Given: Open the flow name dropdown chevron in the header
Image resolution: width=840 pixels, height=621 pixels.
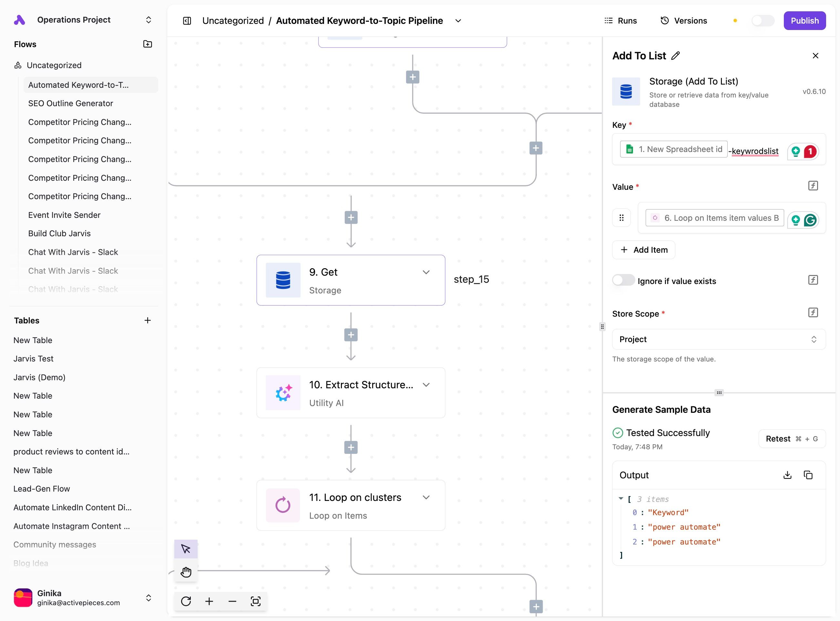Looking at the screenshot, I should pos(458,21).
